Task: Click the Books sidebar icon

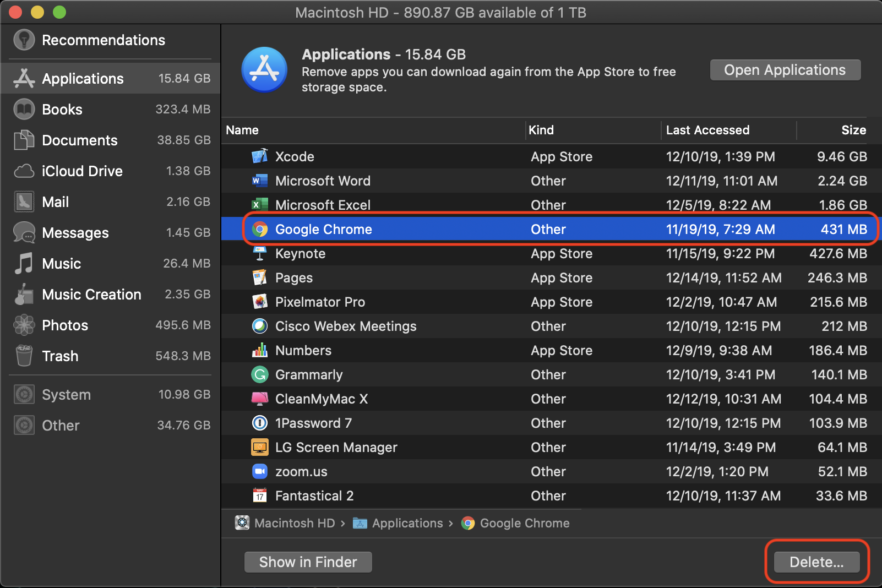Action: (x=24, y=109)
